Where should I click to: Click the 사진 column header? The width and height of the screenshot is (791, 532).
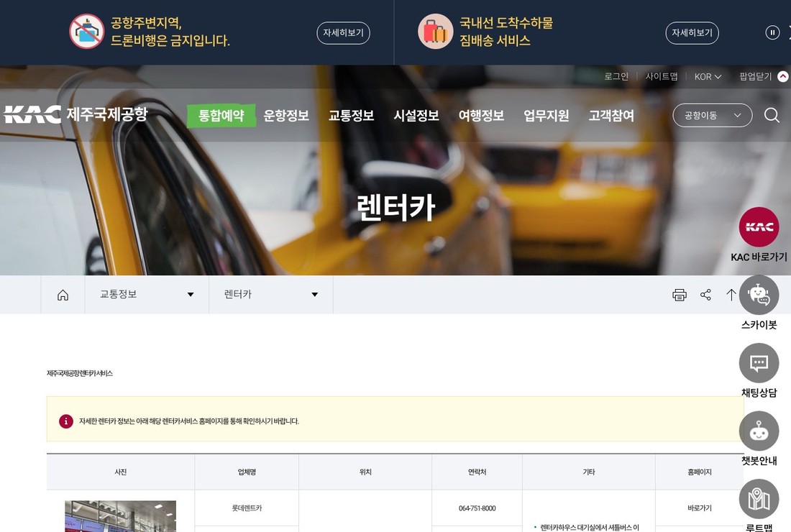tap(121, 472)
